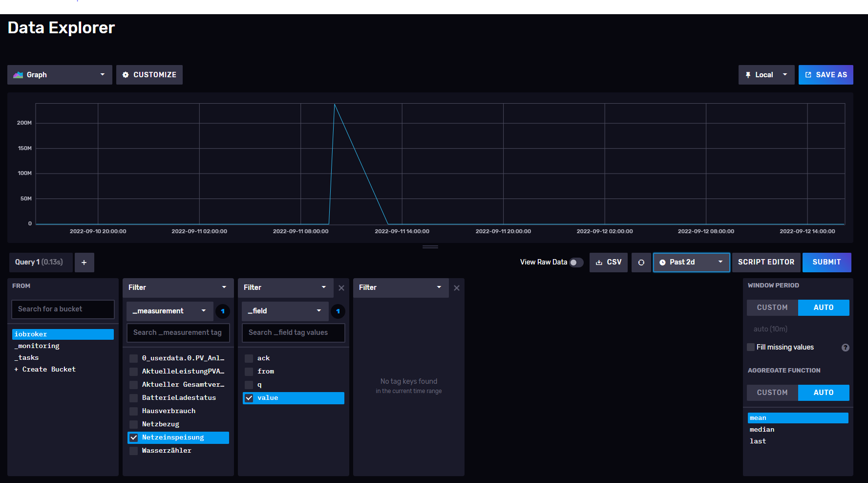Select the median aggregate function
The height and width of the screenshot is (483, 868).
798,430
